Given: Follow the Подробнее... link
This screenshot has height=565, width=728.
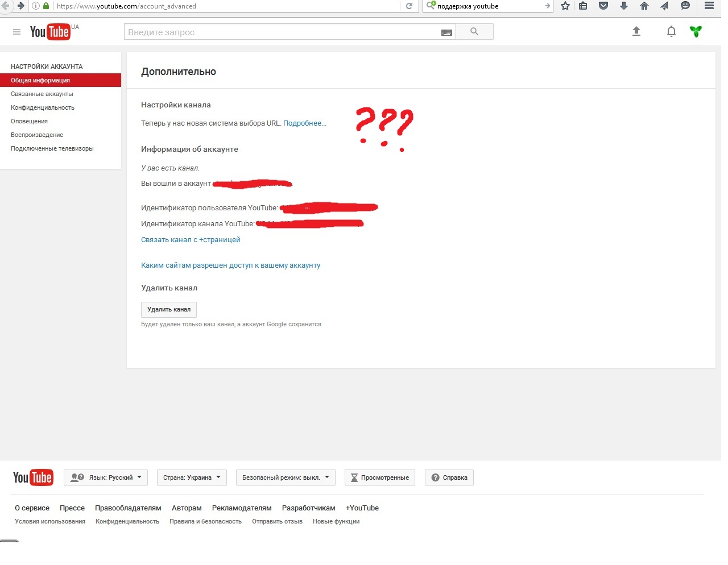Looking at the screenshot, I should (305, 123).
